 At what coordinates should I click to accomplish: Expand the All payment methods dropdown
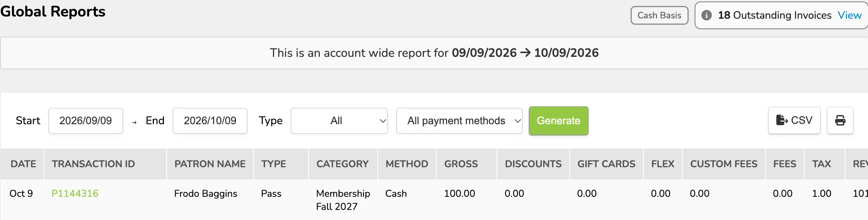click(459, 121)
